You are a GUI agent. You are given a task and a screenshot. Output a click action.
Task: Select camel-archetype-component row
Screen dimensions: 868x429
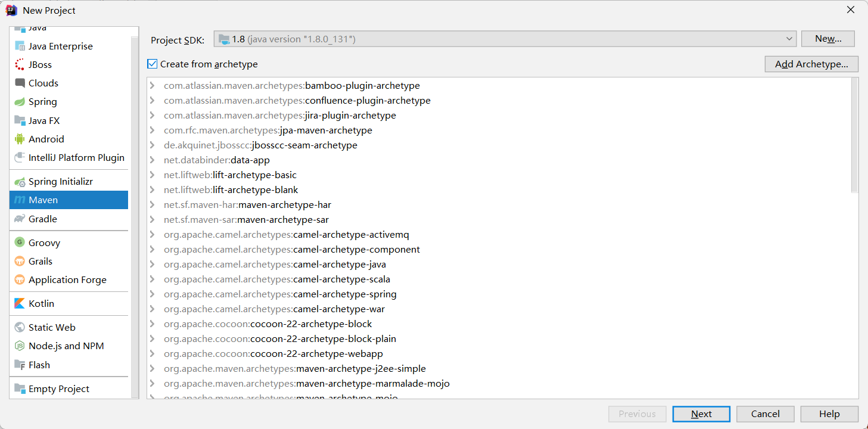tap(499, 250)
